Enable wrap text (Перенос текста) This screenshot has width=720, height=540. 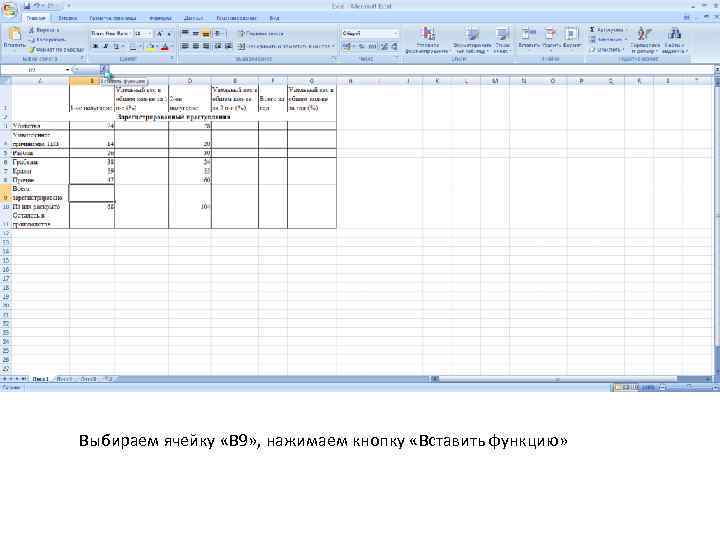260,34
